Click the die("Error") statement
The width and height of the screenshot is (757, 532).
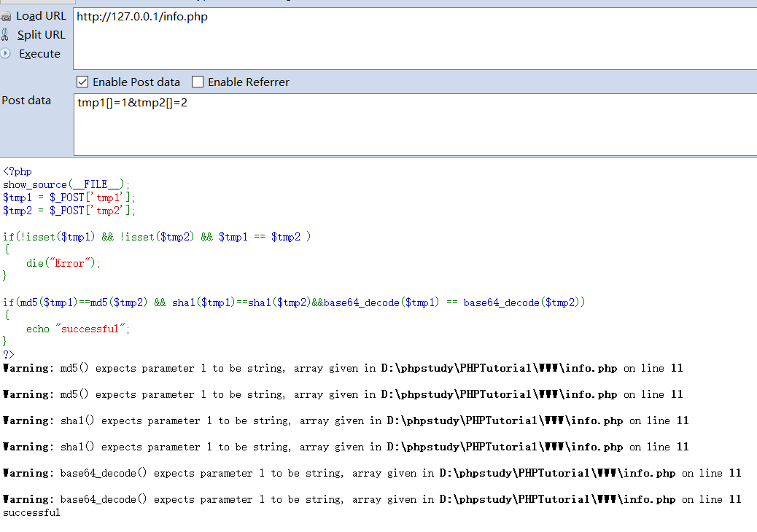(x=63, y=263)
